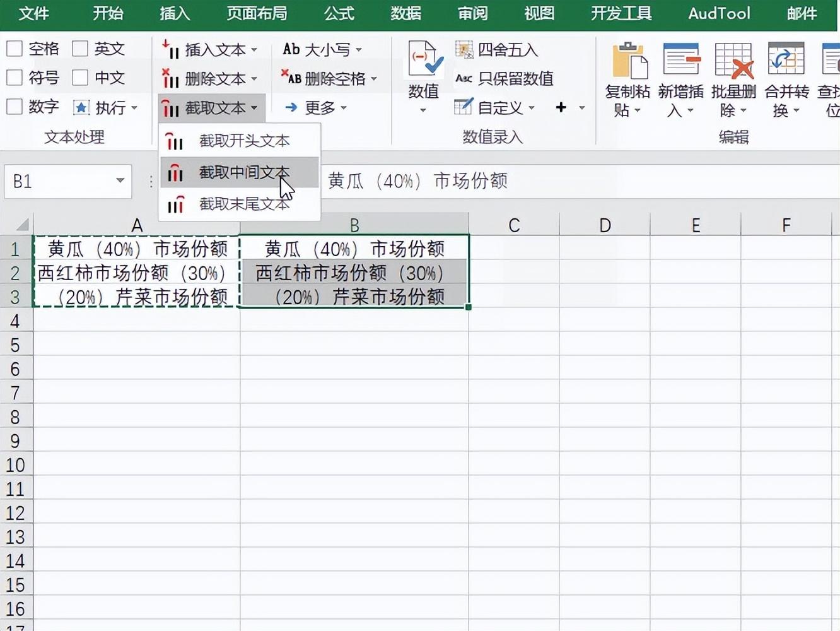The width and height of the screenshot is (840, 631).
Task: Select column D header
Action: (605, 225)
